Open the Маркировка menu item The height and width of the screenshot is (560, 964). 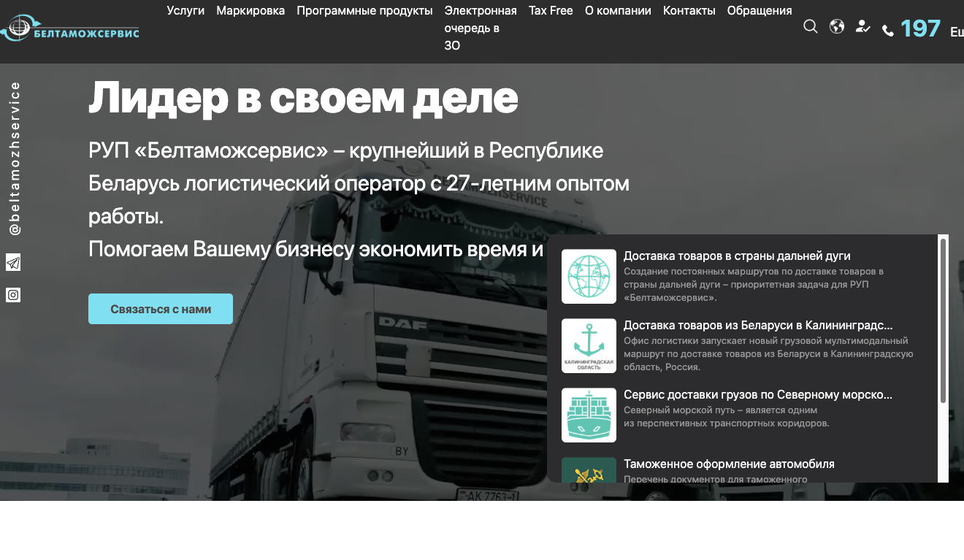(250, 10)
